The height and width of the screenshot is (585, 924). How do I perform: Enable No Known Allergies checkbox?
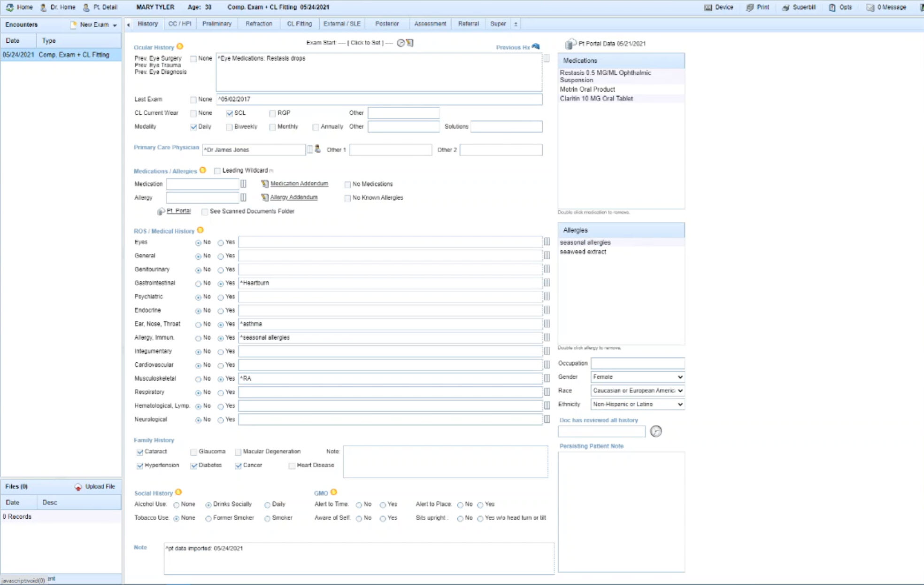pyautogui.click(x=347, y=198)
